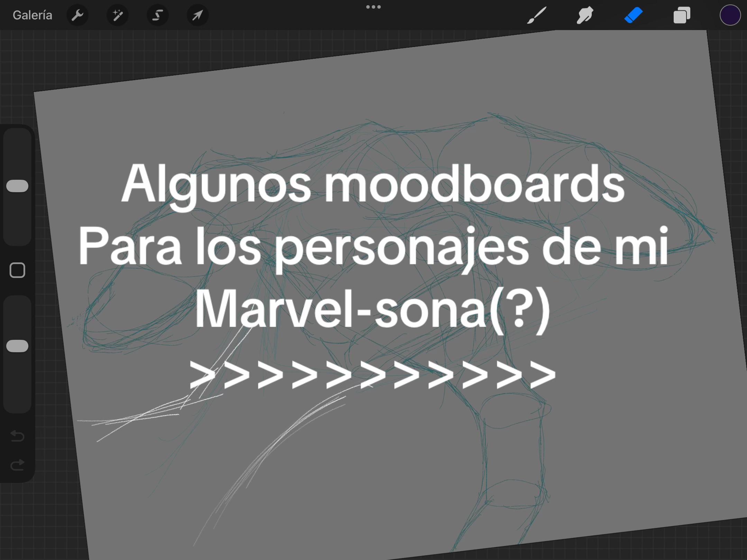Tap the row of '>>>>' arrows text
This screenshot has height=560, width=747.
[373, 374]
